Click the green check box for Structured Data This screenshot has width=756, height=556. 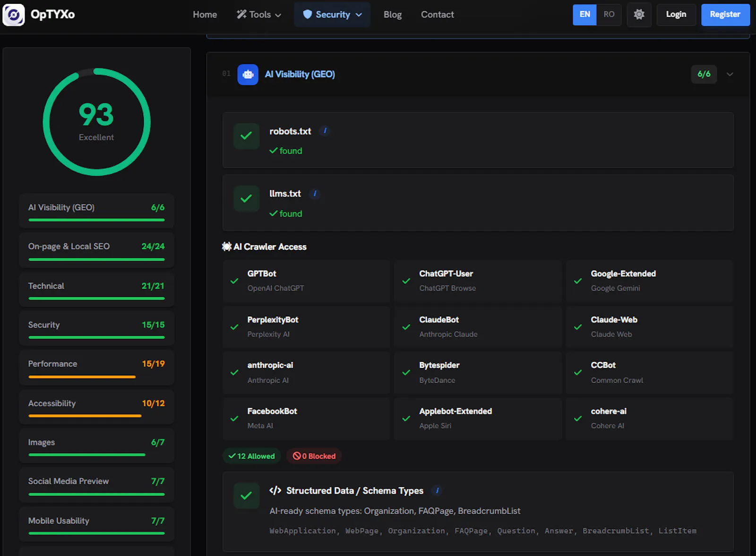point(246,496)
